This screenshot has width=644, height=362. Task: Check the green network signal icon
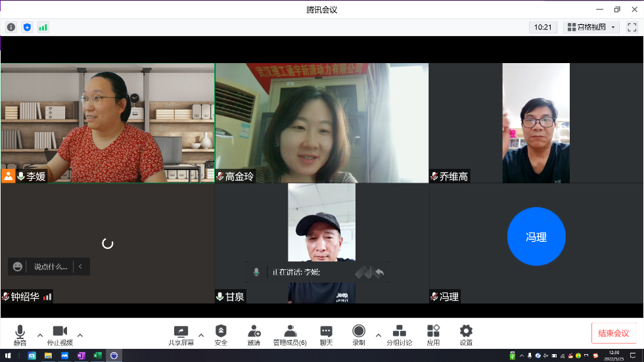(x=43, y=27)
